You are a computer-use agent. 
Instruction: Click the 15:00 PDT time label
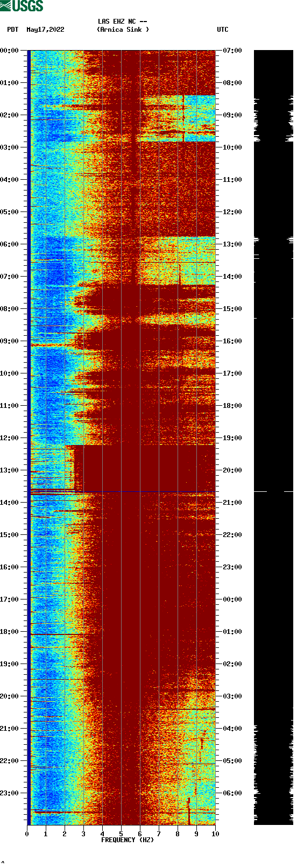(10, 535)
